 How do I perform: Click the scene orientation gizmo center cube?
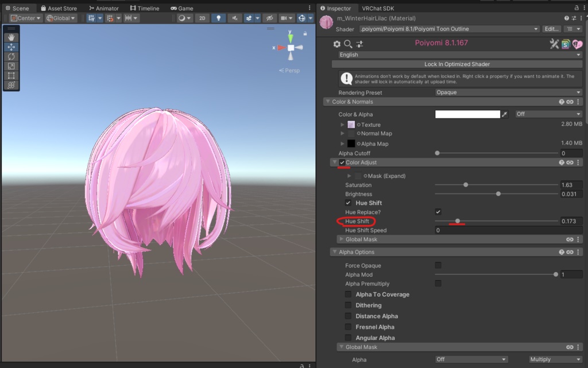coord(291,48)
